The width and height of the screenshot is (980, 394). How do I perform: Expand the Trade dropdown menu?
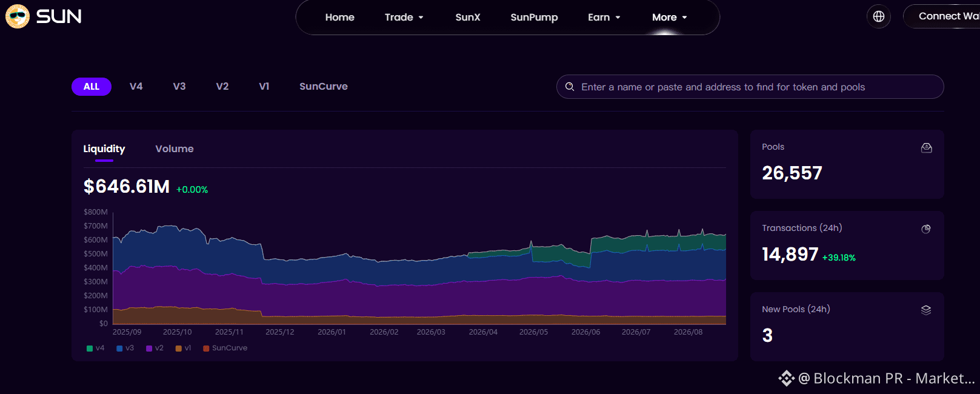[x=404, y=17]
